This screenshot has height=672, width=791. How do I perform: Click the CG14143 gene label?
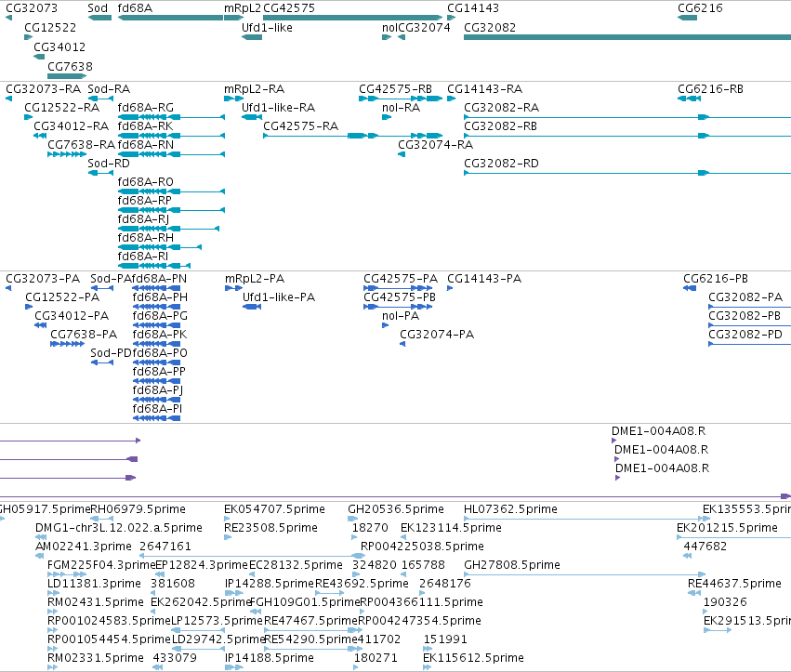[x=473, y=8]
